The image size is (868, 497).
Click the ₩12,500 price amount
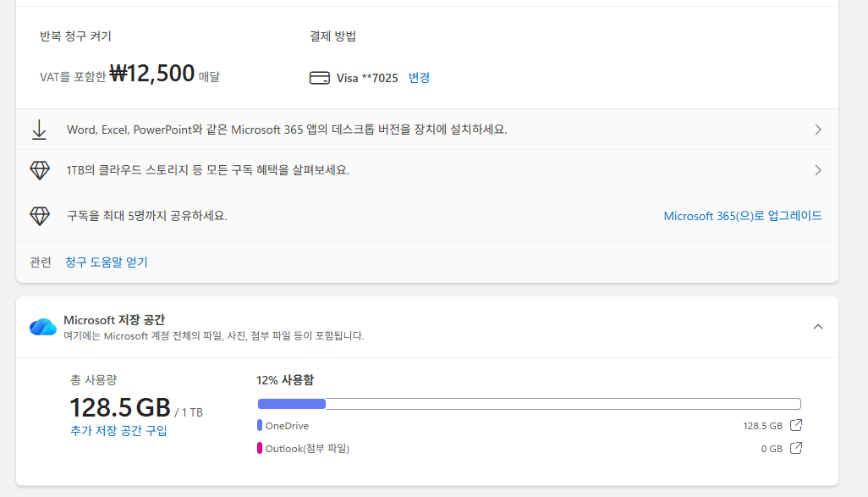click(151, 73)
